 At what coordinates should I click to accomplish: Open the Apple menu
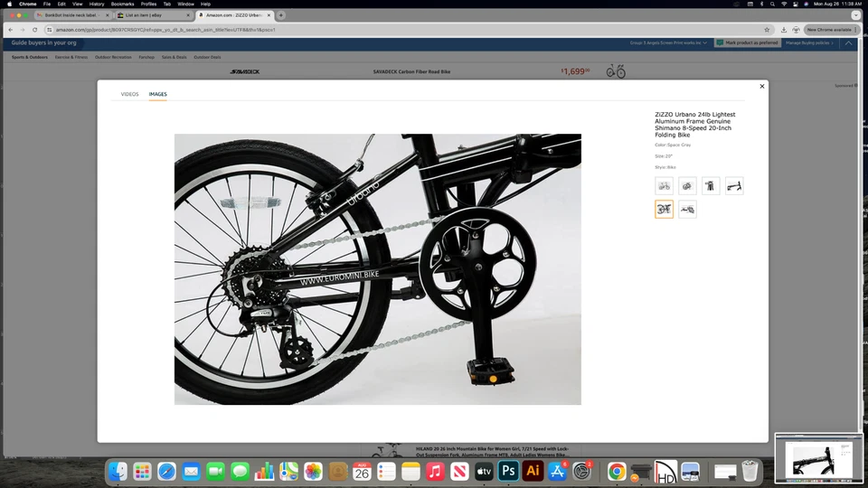[x=9, y=4]
